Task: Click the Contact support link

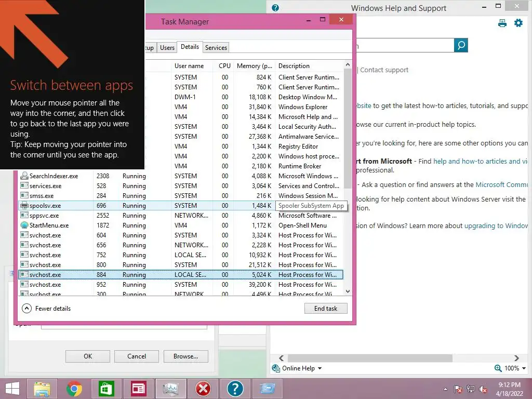Action: click(384, 70)
